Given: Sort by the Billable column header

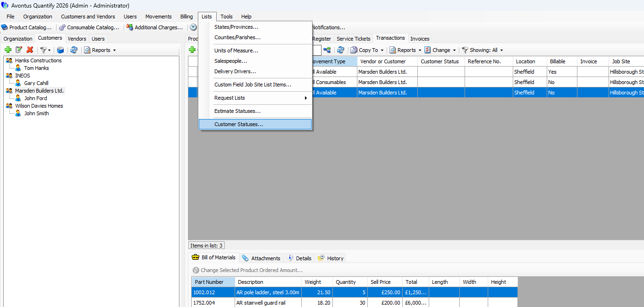Looking at the screenshot, I should click(x=562, y=61).
